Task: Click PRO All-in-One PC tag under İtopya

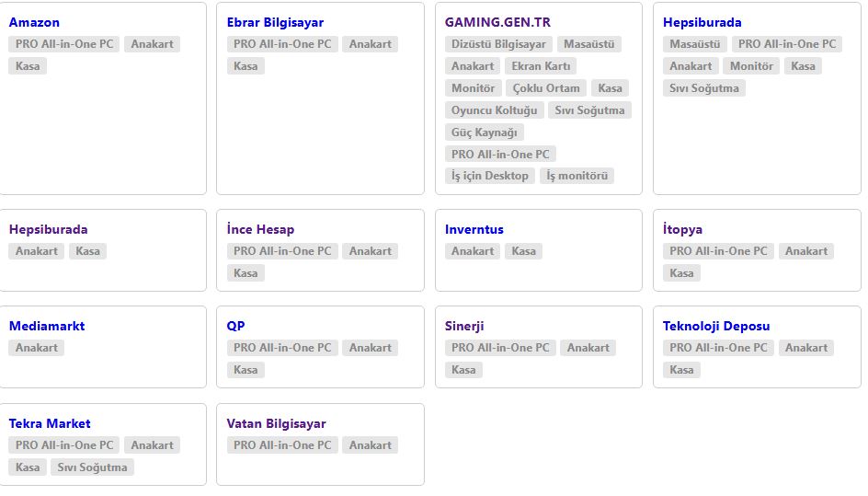Action: [718, 251]
